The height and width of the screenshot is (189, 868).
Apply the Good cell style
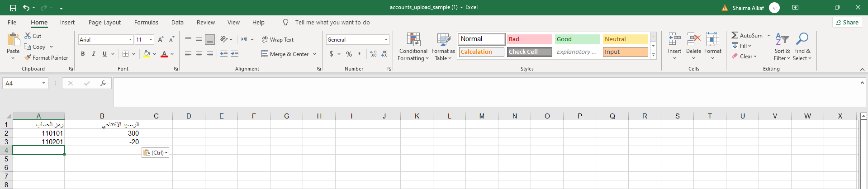coord(577,39)
